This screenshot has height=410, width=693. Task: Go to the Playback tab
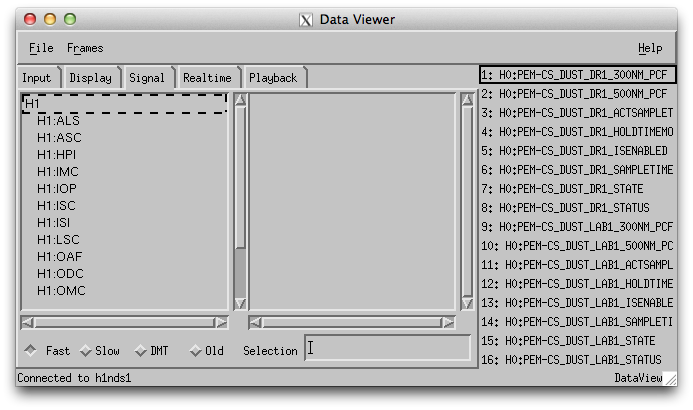coord(273,78)
